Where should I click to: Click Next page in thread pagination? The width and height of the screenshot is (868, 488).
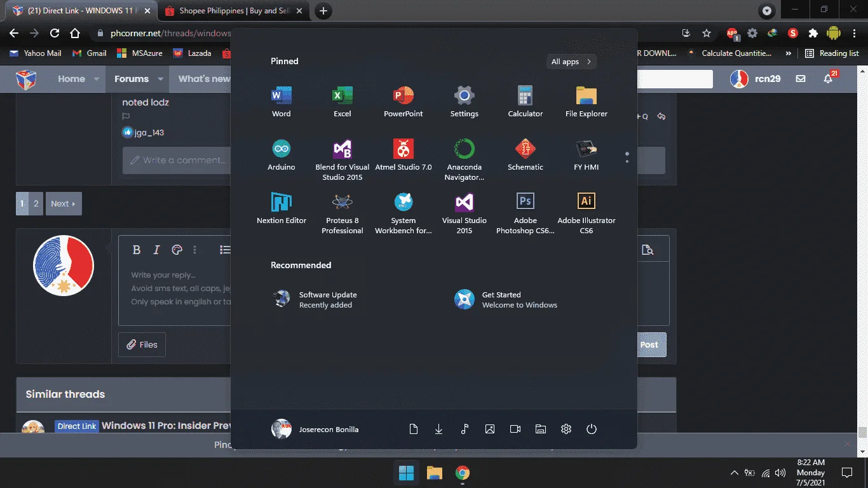click(x=64, y=204)
